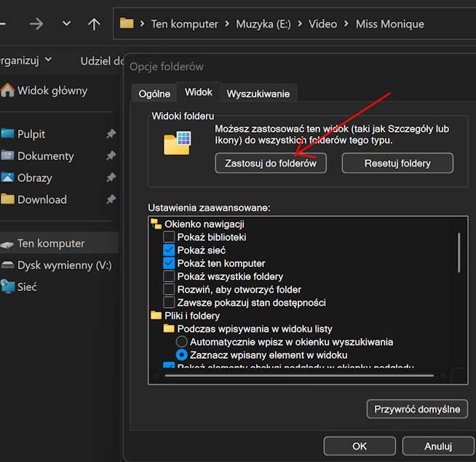
Task: Click the Zastosuj do folderów button
Action: [x=271, y=164]
